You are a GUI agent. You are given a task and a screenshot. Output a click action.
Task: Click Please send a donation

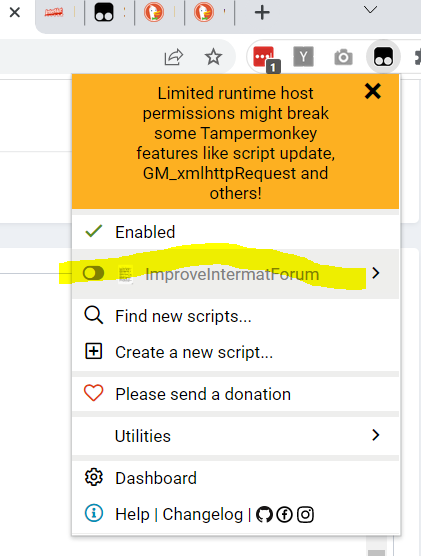(235, 394)
